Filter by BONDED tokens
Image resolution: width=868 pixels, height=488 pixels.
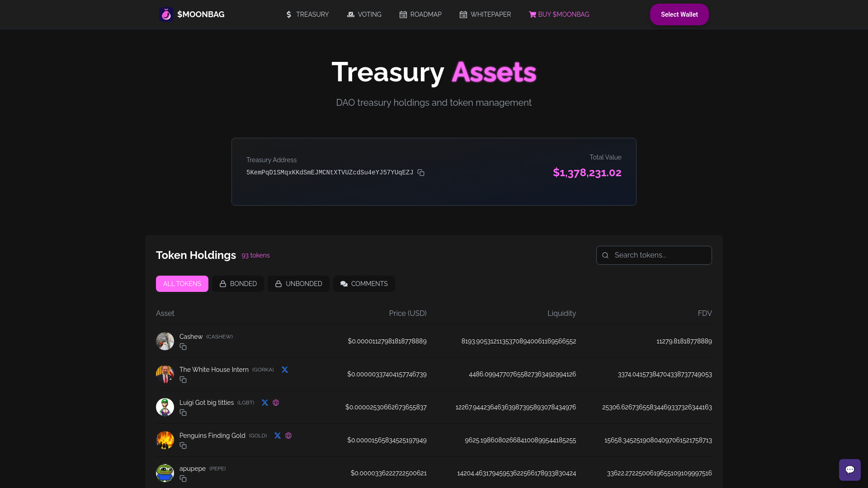tap(238, 284)
